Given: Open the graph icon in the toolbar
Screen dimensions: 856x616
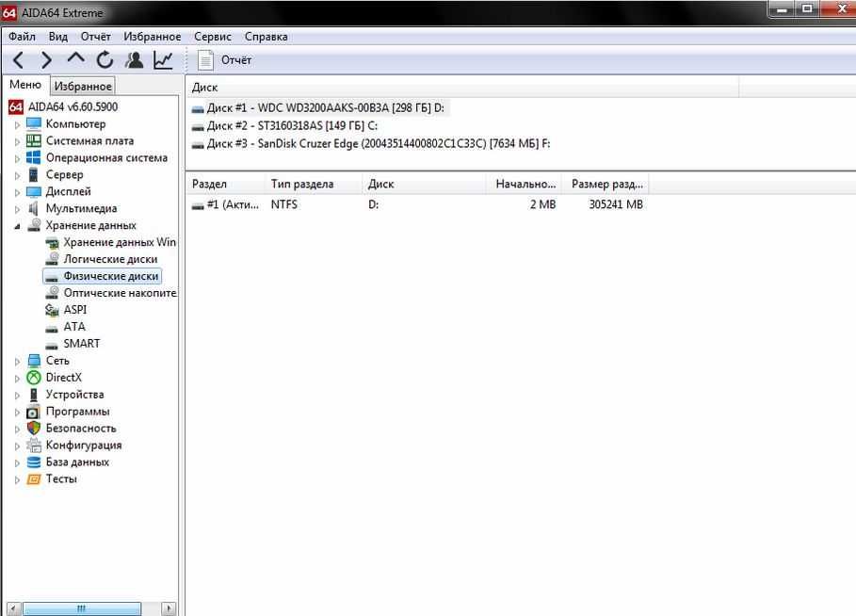Looking at the screenshot, I should click(163, 60).
